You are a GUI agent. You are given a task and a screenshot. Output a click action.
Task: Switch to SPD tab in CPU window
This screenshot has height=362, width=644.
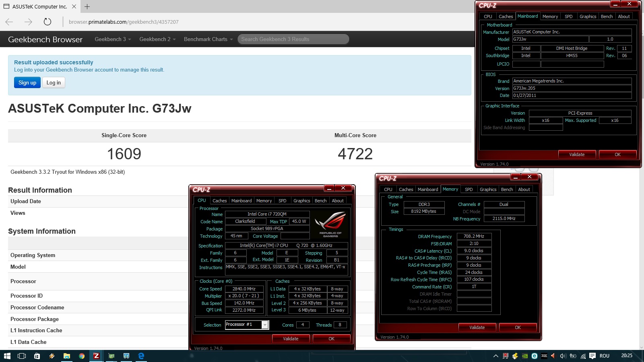coord(283,201)
